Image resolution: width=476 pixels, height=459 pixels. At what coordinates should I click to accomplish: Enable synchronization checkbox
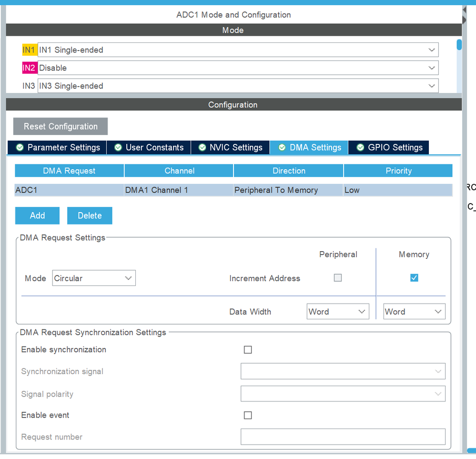click(x=248, y=350)
